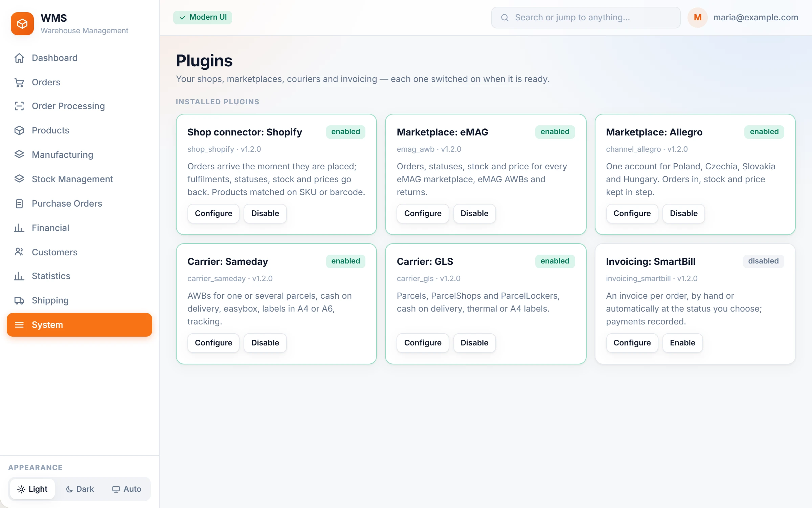Go to Shipping section
Screen dimensions: 812x508
pyautogui.click(x=80, y=300)
